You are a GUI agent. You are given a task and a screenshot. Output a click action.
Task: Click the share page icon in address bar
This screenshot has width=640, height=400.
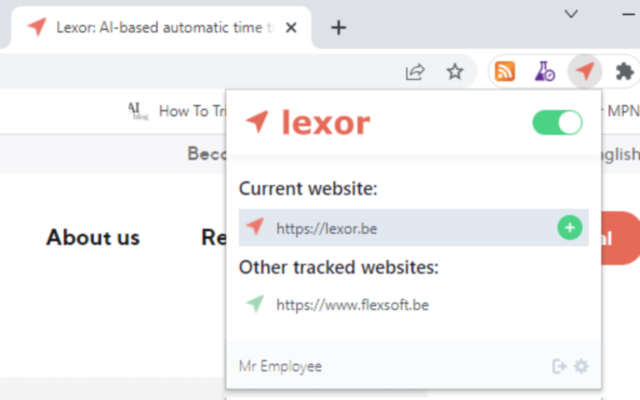[x=415, y=72]
